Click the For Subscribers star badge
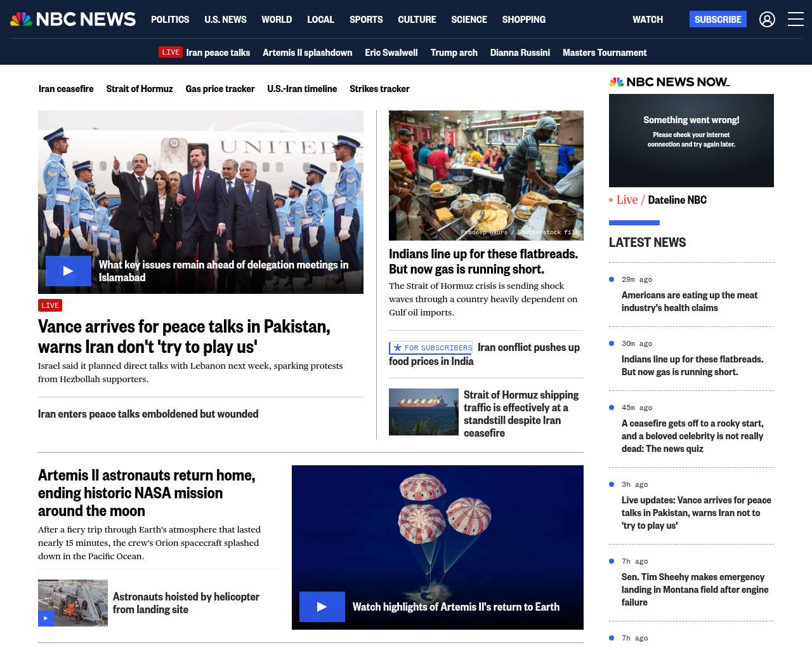This screenshot has height=650, width=812. pyautogui.click(x=431, y=348)
